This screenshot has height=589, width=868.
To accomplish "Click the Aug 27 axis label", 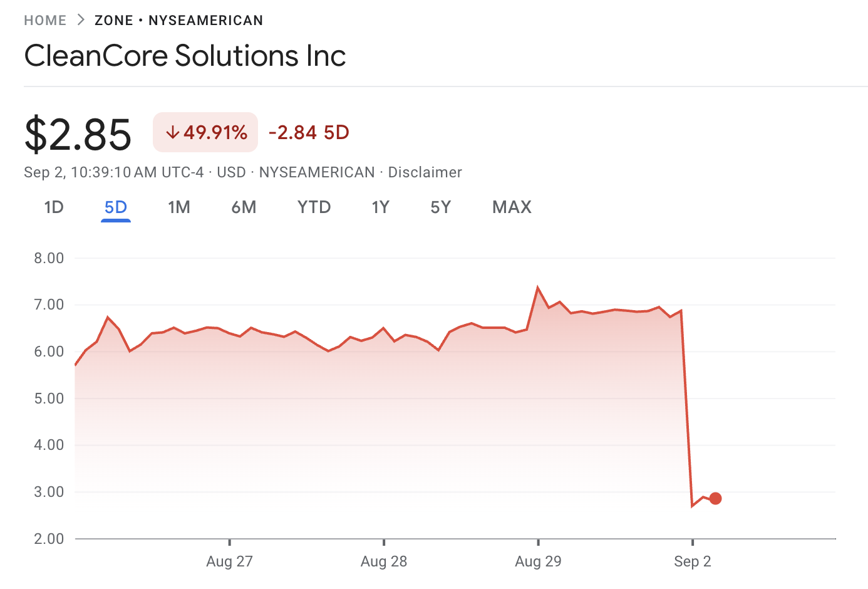I will pyautogui.click(x=229, y=561).
